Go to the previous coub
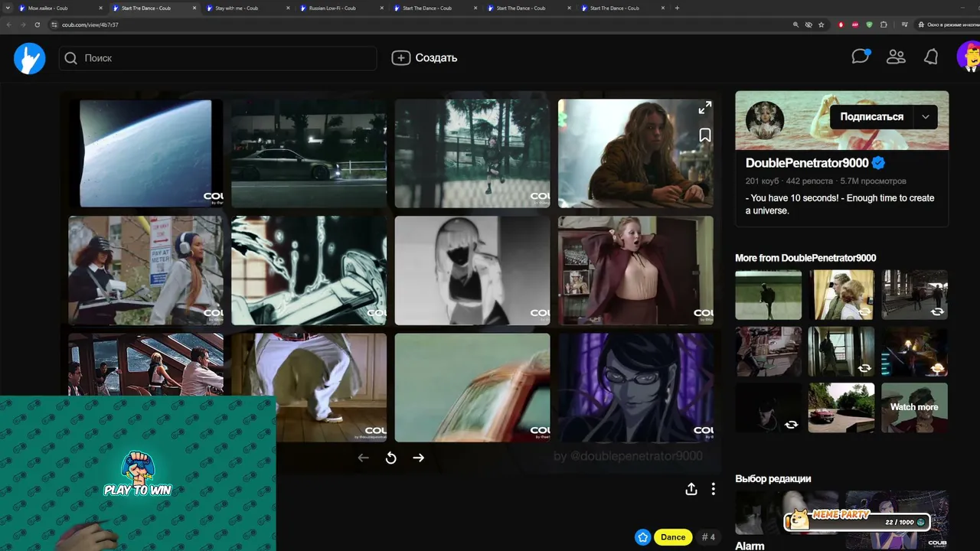This screenshot has height=551, width=980. click(364, 458)
